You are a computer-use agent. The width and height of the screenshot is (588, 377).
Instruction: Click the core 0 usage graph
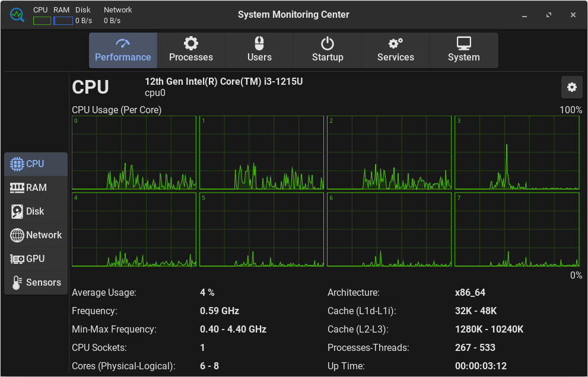pos(134,152)
